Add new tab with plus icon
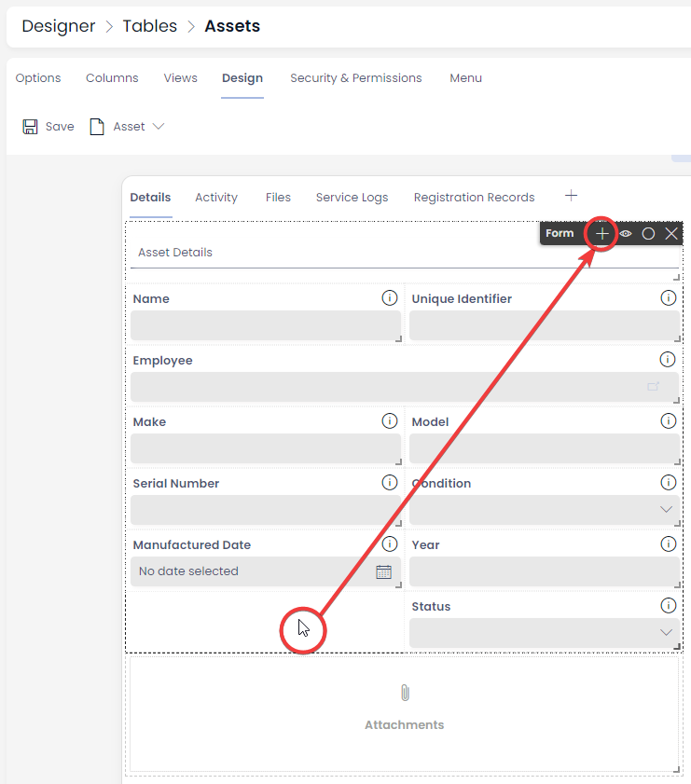Viewport: 691px width, 784px height. pos(571,196)
